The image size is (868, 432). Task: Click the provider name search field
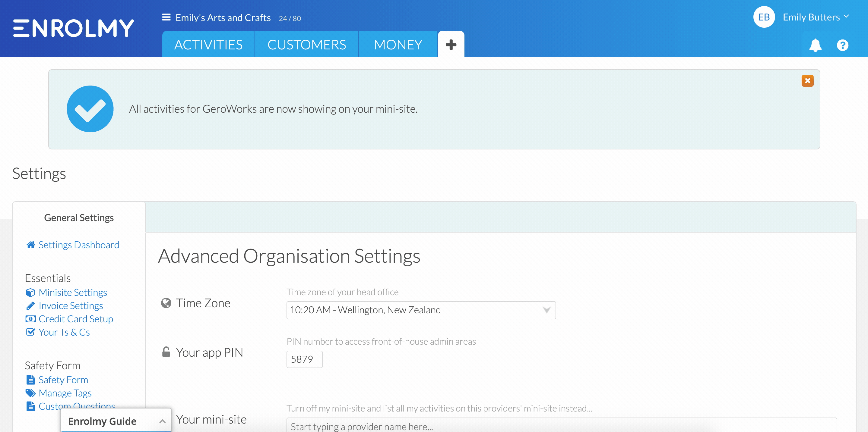(561, 425)
